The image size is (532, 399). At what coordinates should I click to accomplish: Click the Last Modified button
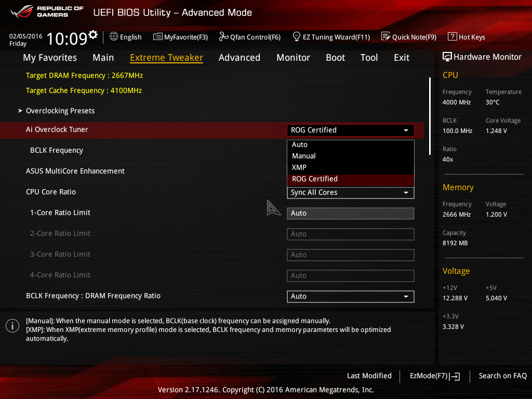[369, 376]
